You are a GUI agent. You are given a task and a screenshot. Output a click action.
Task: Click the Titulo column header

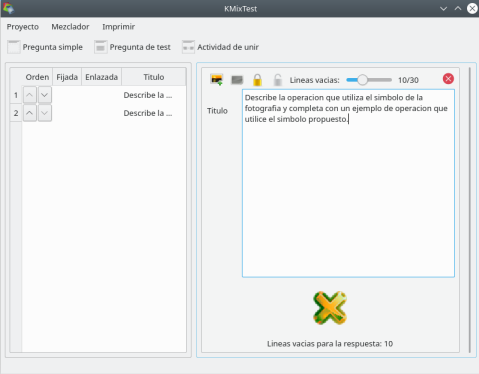[x=154, y=77]
